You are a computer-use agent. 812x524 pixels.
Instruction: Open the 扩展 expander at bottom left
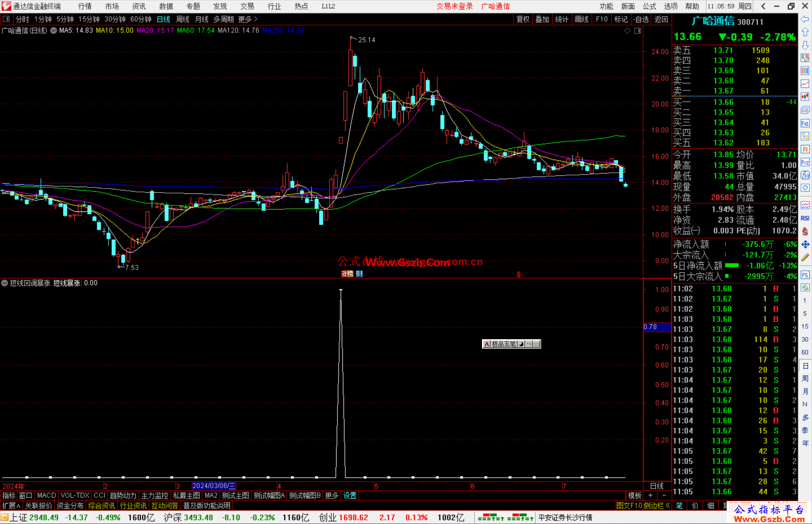click(11, 506)
